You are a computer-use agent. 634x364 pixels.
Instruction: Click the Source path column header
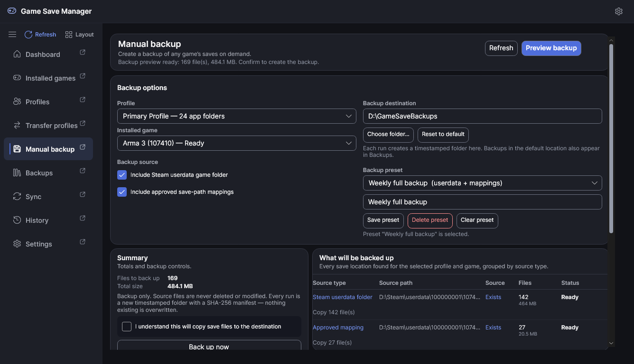click(396, 283)
